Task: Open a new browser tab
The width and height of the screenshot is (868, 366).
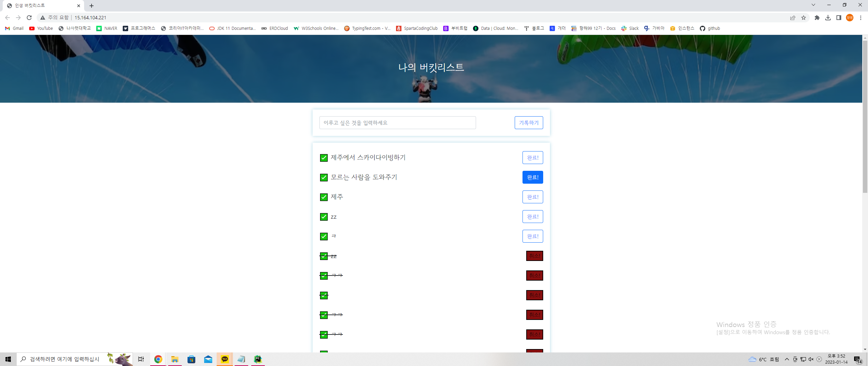Action: (92, 6)
